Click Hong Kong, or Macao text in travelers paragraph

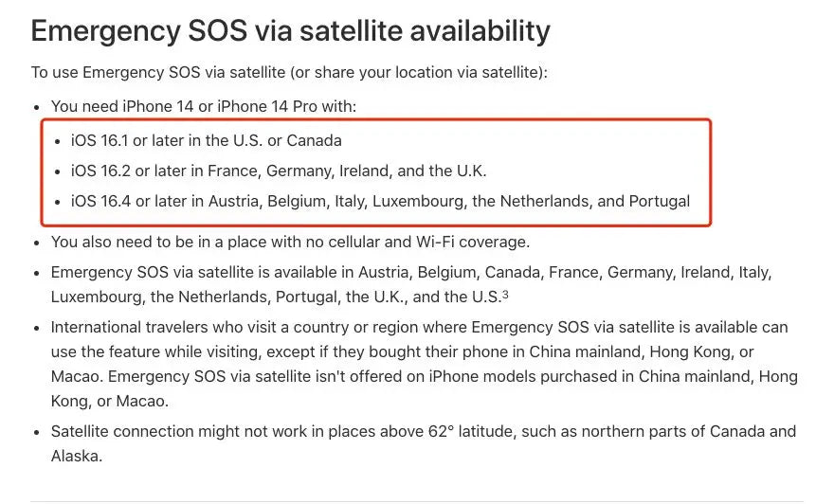pyautogui.click(x=702, y=351)
